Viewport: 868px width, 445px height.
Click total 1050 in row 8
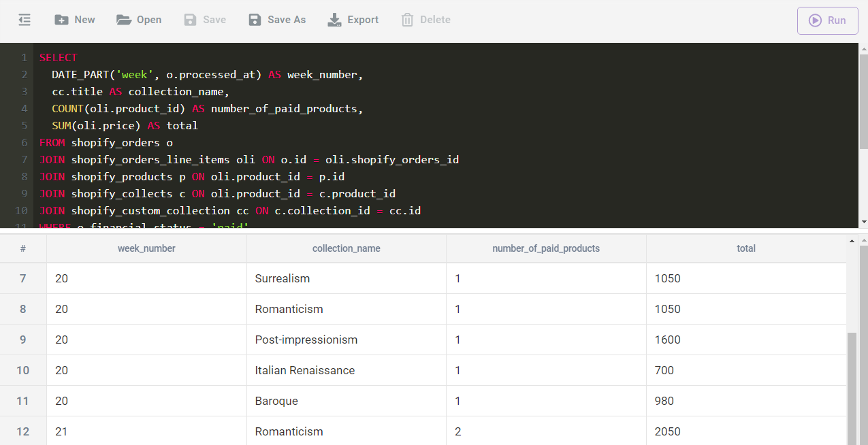(667, 309)
